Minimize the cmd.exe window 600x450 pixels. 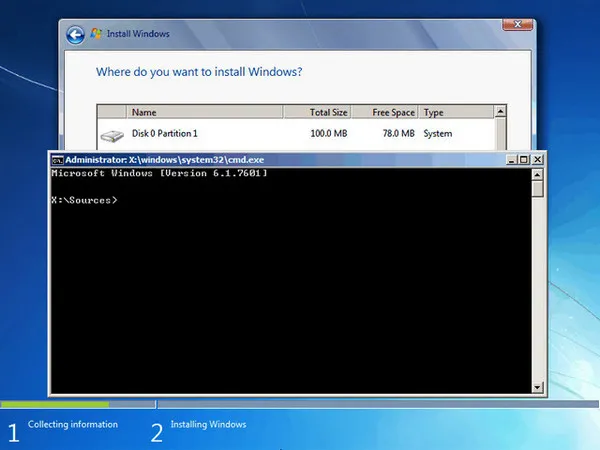(511, 160)
